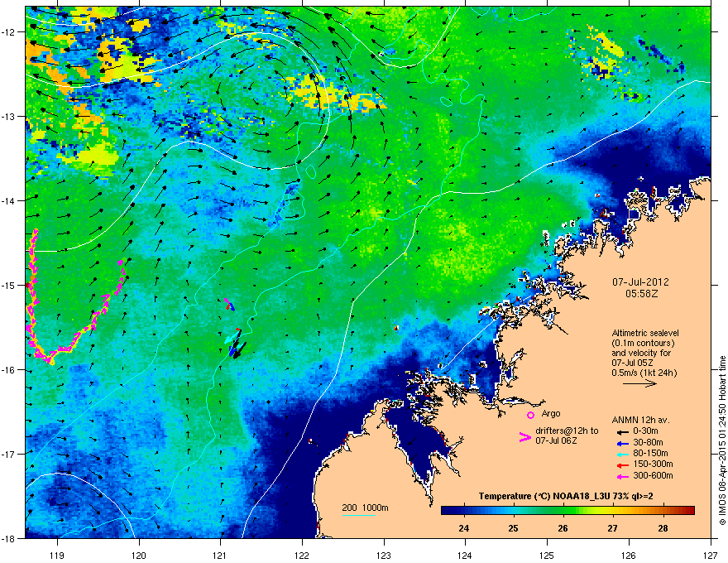The image size is (728, 563).
Task: Click the 'Argo' legend label
Action: tap(551, 413)
